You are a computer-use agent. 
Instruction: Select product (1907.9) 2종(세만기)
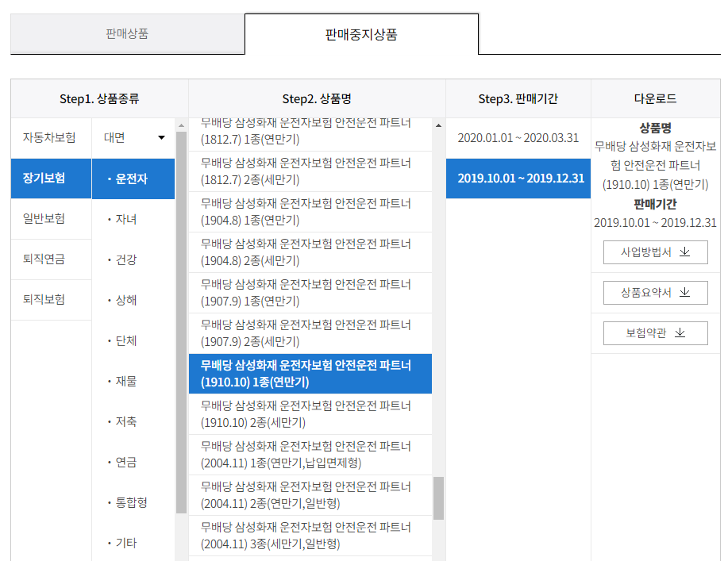(310, 333)
